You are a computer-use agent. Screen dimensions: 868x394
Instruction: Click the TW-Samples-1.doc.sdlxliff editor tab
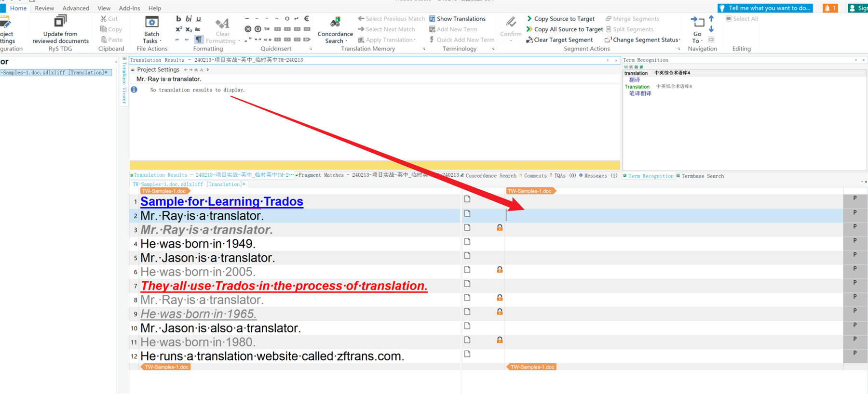pos(189,184)
